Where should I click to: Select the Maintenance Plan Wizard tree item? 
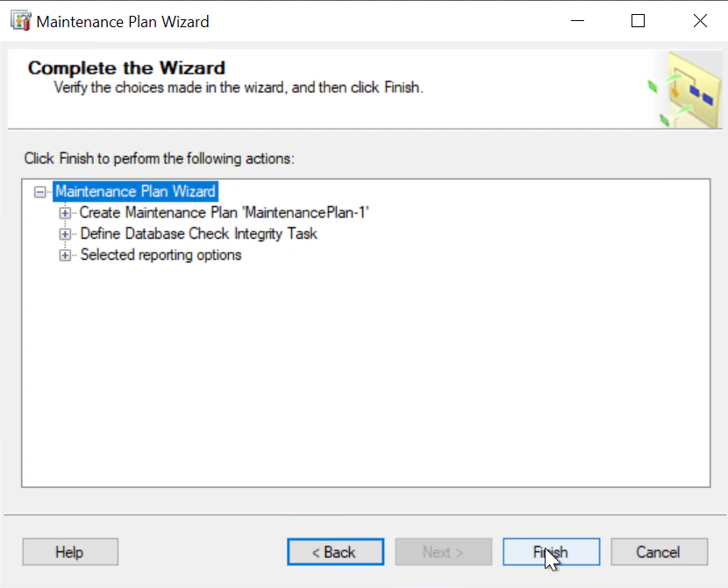[x=135, y=191]
